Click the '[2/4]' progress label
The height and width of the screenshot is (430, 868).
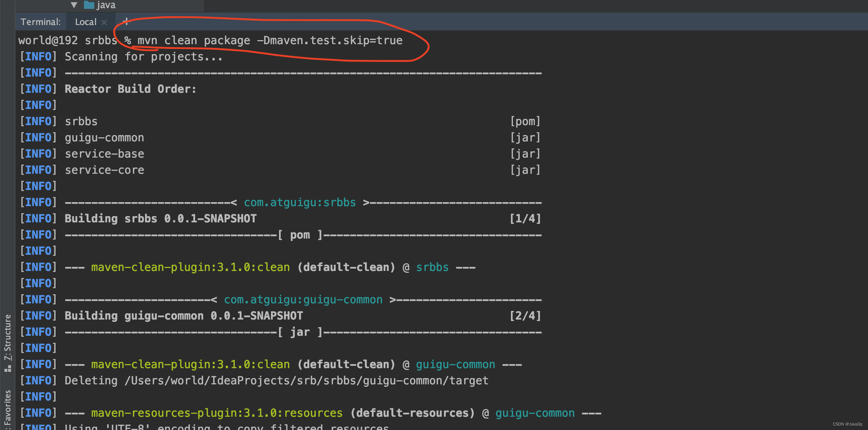525,316
